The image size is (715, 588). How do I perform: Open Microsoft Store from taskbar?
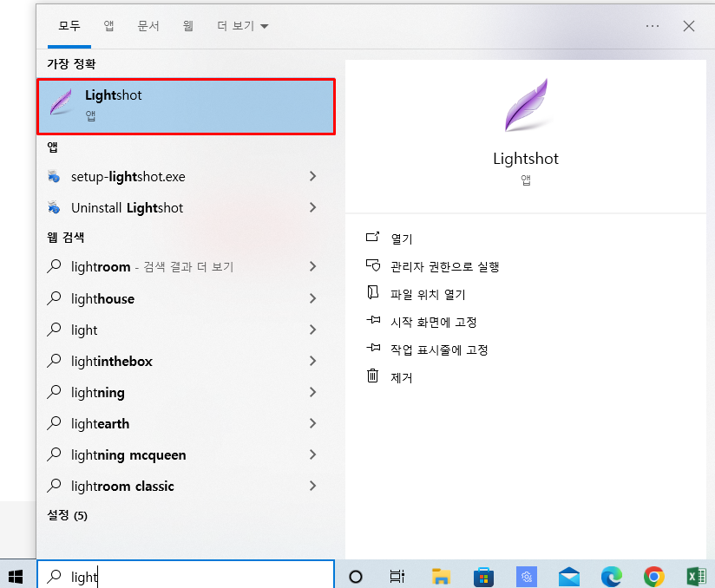[x=484, y=577]
